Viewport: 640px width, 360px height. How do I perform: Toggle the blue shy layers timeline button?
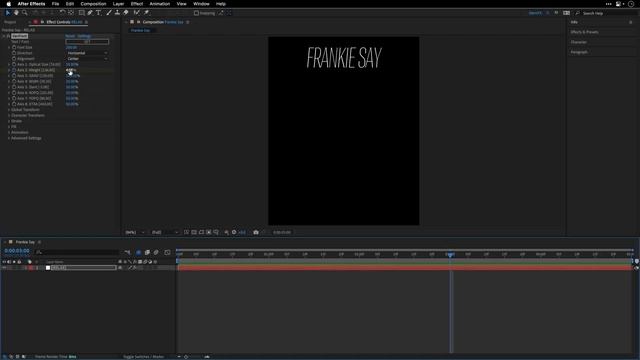[x=139, y=252]
